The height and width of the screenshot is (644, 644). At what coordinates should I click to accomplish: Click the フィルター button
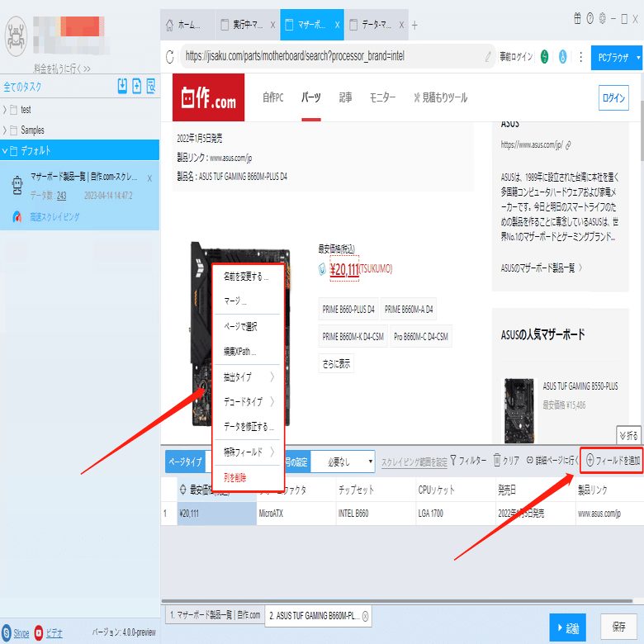[x=468, y=461]
